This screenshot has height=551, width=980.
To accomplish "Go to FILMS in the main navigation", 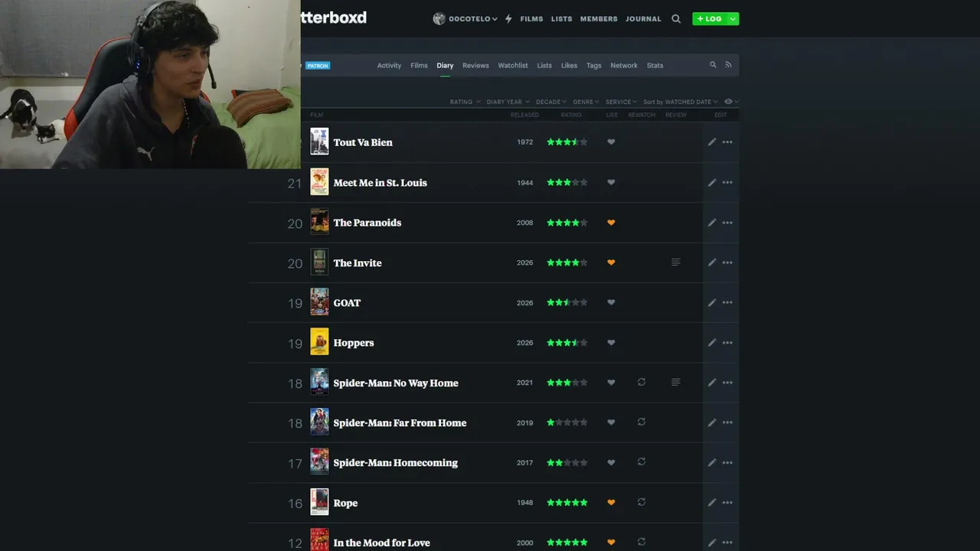I will pyautogui.click(x=531, y=19).
